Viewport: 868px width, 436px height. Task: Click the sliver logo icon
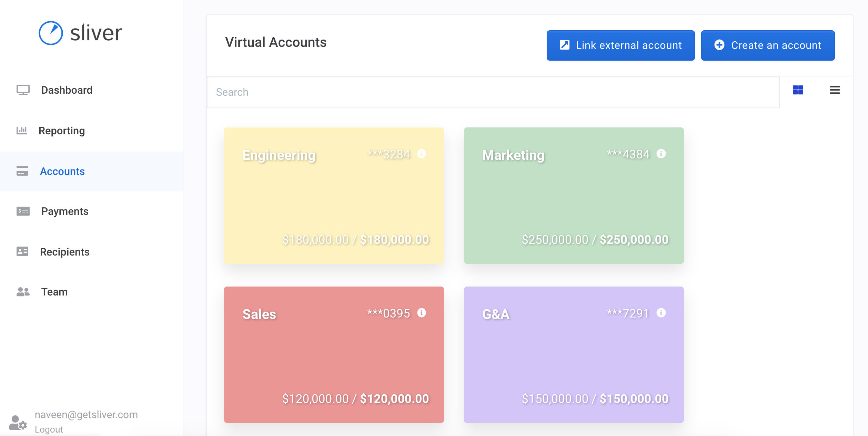coord(51,33)
